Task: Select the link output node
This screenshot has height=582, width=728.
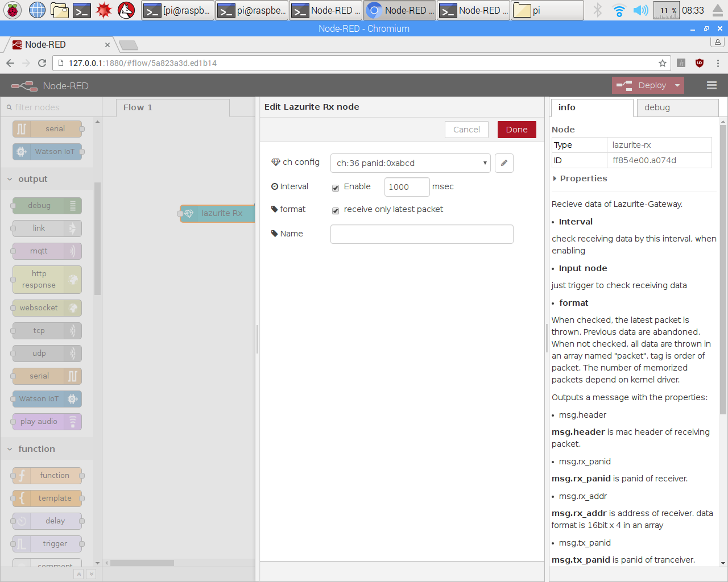Action: (48, 228)
